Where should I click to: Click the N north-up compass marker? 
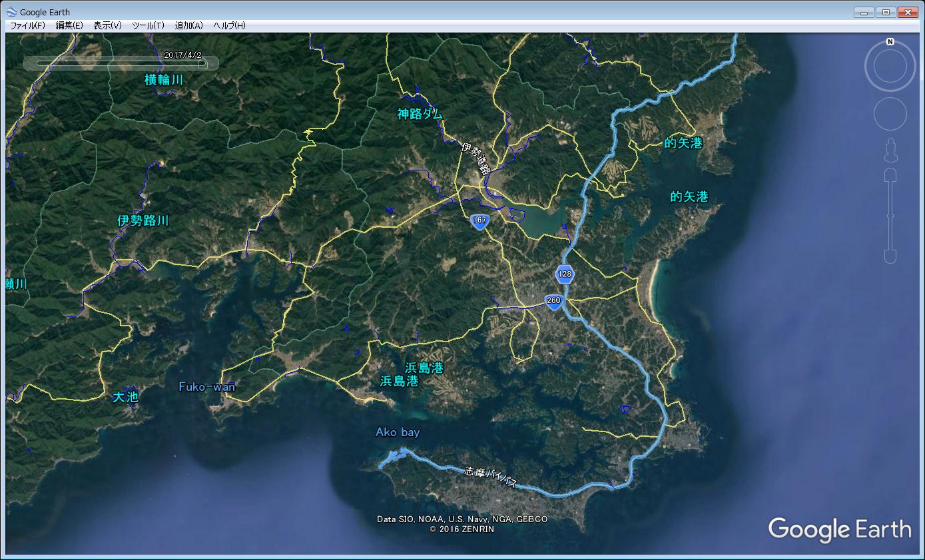(x=890, y=42)
